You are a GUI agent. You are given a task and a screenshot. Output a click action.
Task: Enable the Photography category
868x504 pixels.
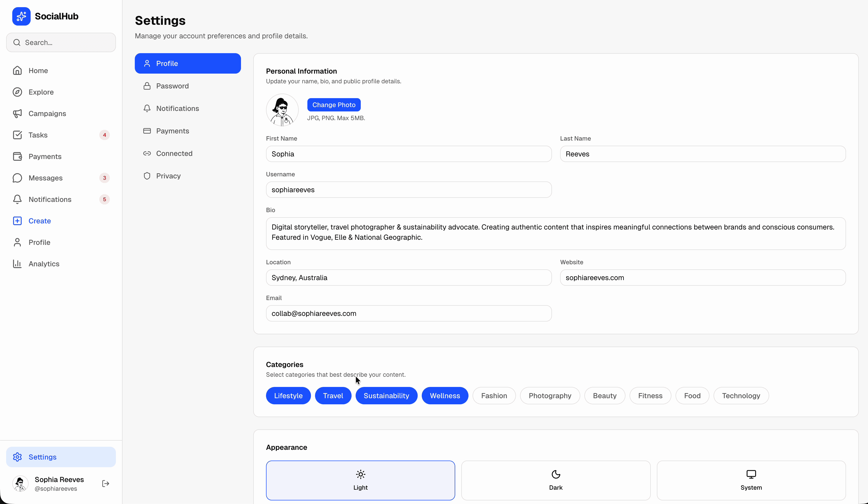tap(549, 395)
